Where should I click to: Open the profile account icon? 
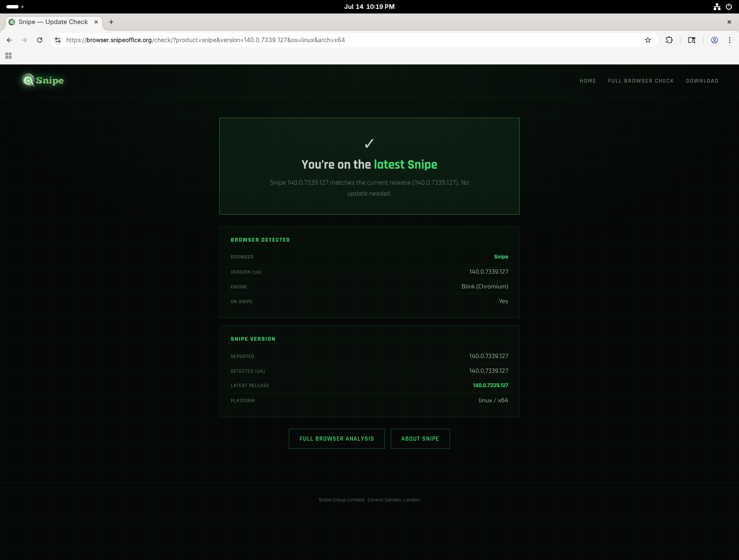715,40
